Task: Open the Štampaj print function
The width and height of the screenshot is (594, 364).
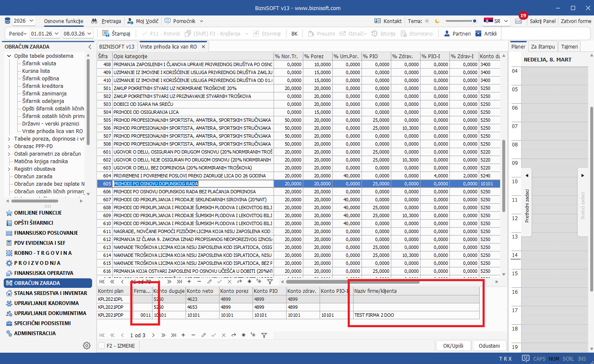Action: click(x=117, y=33)
